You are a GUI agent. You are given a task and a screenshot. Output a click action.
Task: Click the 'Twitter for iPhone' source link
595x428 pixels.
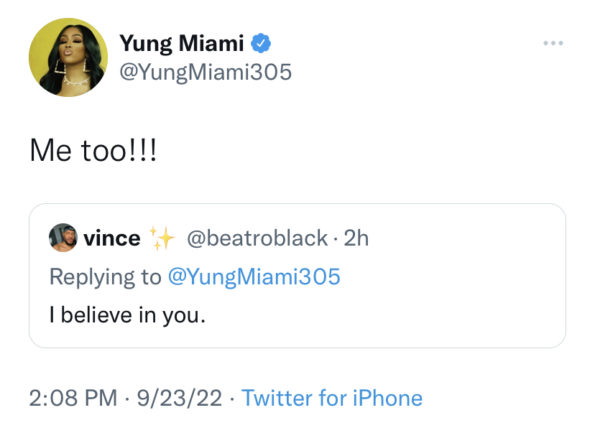pyautogui.click(x=332, y=398)
